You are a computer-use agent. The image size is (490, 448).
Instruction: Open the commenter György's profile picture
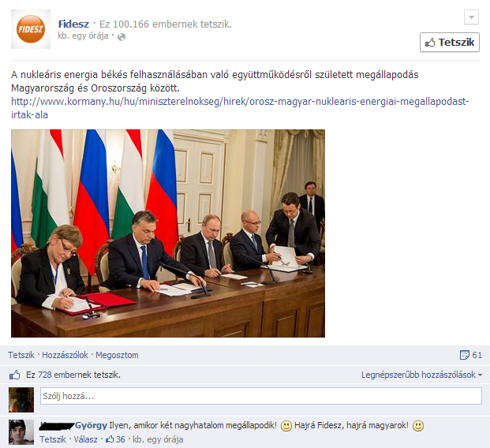pyautogui.click(x=21, y=432)
